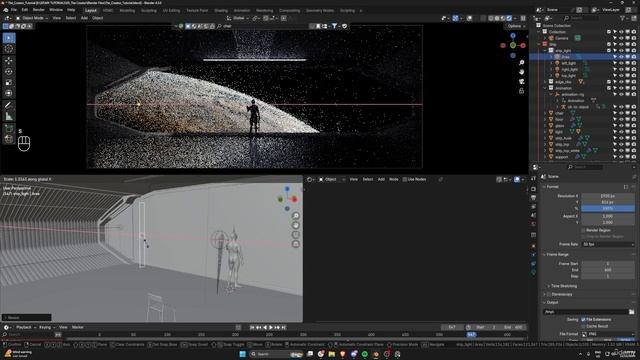
Task: Jump to the timeline end frame
Action: [283, 327]
